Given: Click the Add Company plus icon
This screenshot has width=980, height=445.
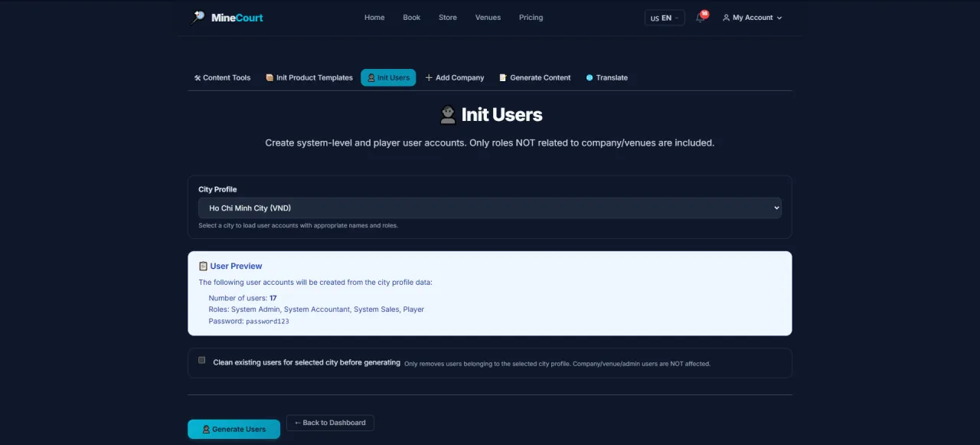Looking at the screenshot, I should tap(429, 77).
